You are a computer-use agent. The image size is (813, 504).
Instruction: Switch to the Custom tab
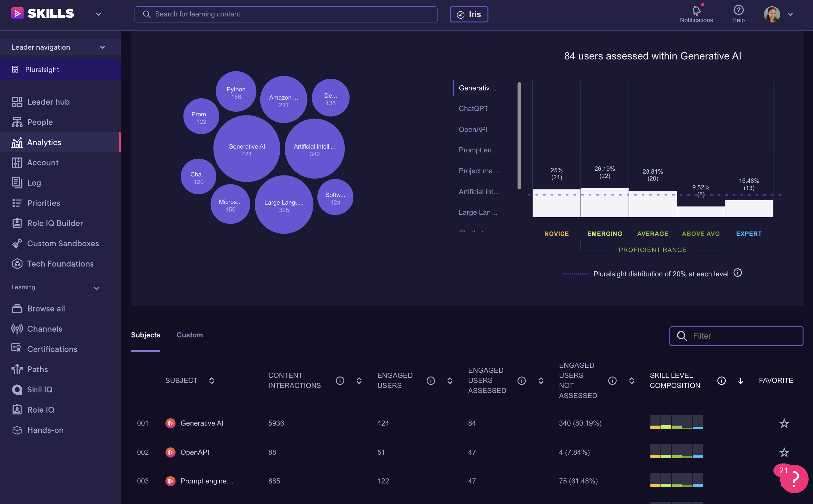[189, 335]
